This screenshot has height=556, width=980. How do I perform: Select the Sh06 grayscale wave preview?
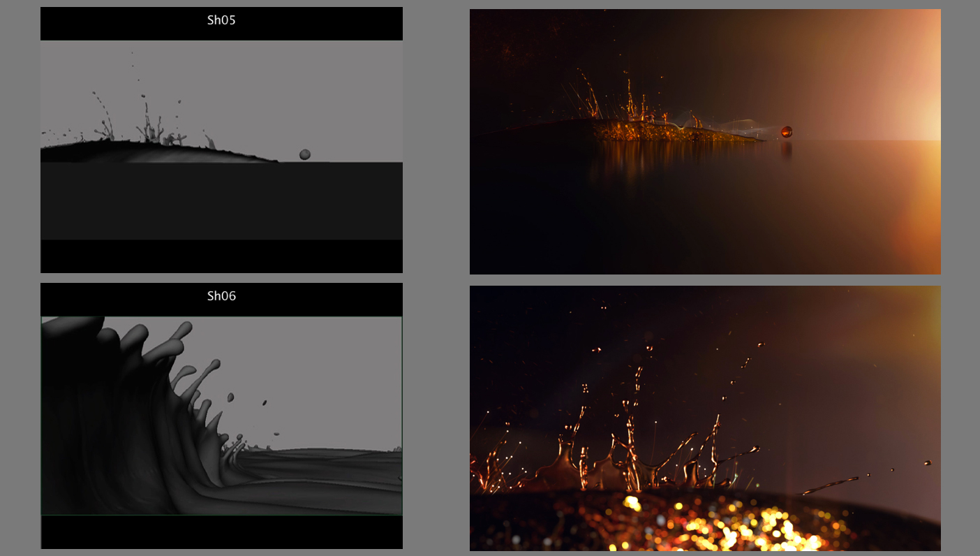click(x=221, y=416)
